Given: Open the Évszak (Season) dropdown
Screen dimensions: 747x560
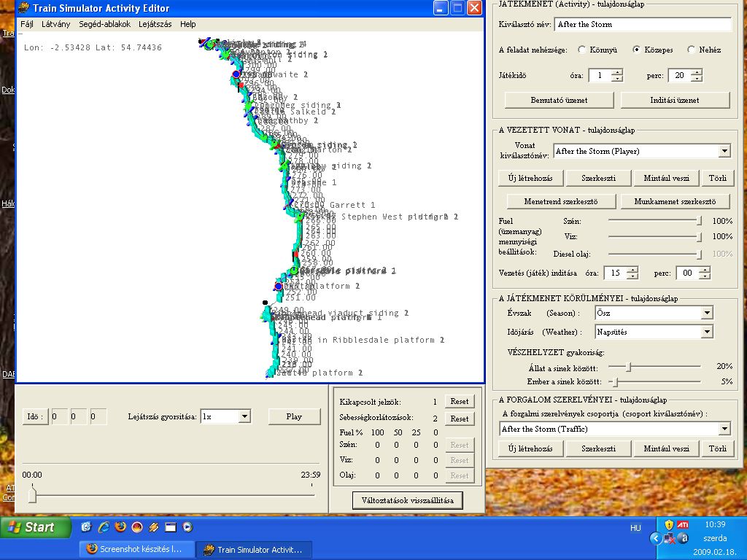Looking at the screenshot, I should (708, 313).
